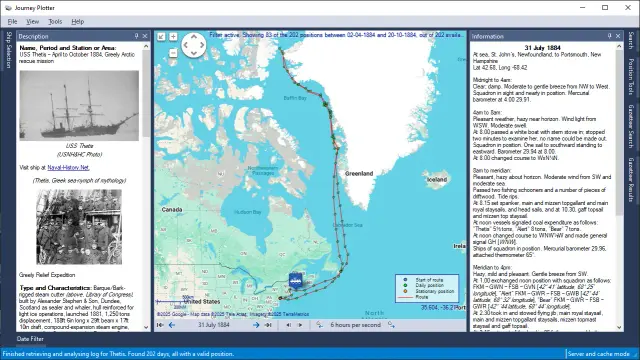The height and width of the screenshot is (360, 640).
Task: Close the Information panel
Action: 618,36
